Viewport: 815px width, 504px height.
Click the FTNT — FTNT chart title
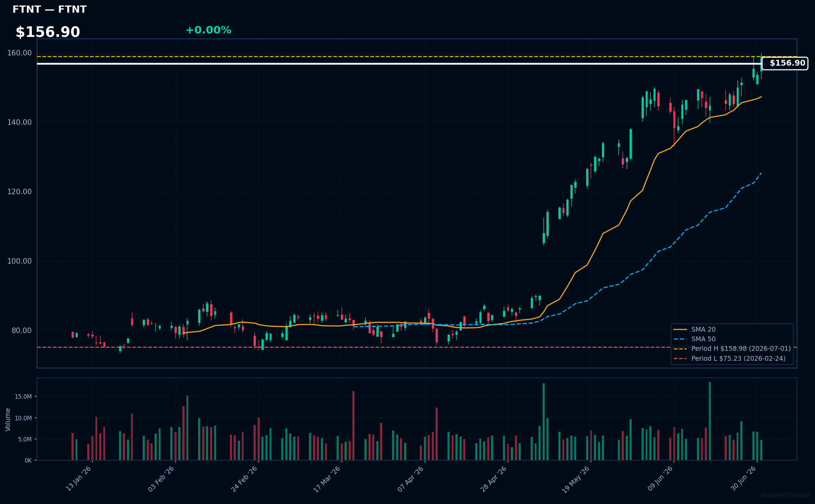[50, 10]
